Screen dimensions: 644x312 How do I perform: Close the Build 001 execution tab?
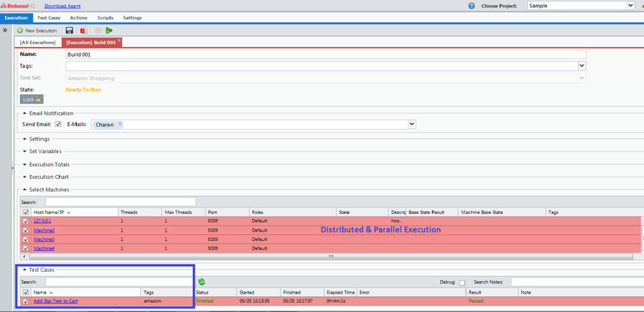click(x=119, y=41)
